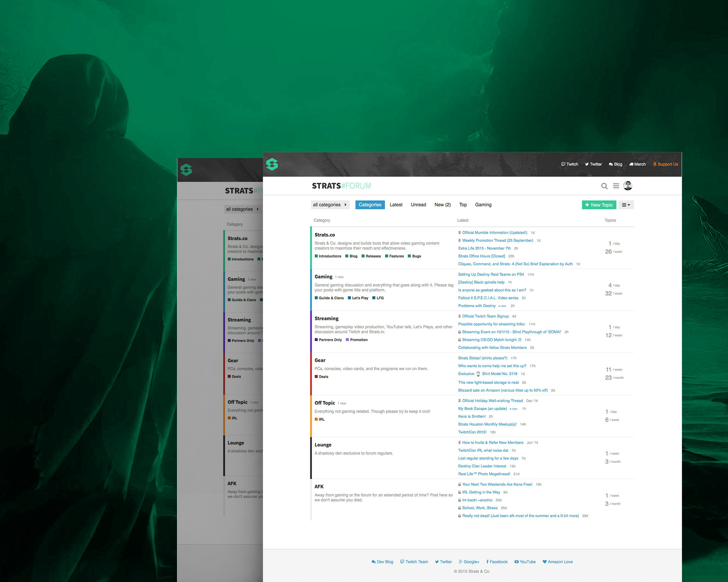Open the options dropdown beside New Topic

(626, 205)
